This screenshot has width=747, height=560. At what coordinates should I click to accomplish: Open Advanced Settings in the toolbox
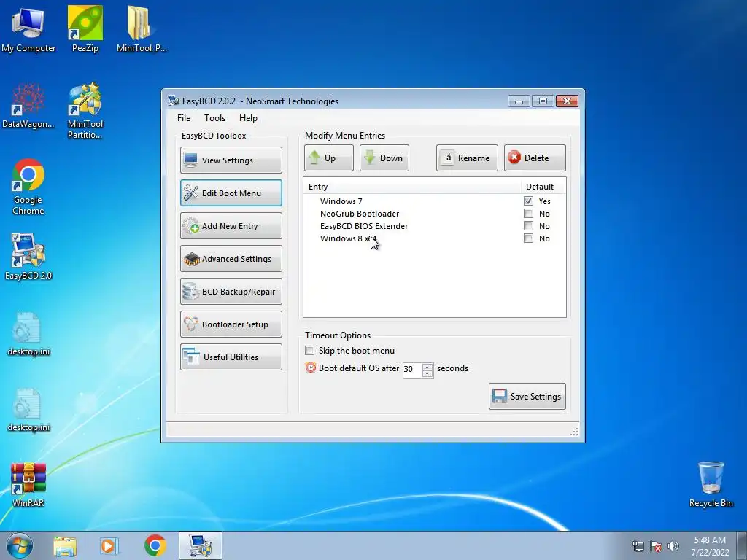[231, 259]
